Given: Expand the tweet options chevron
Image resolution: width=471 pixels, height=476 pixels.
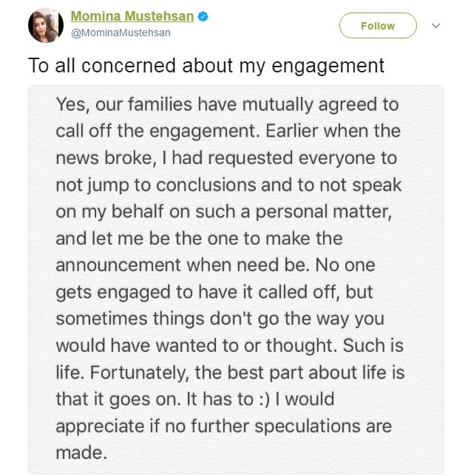Looking at the screenshot, I should 436,25.
